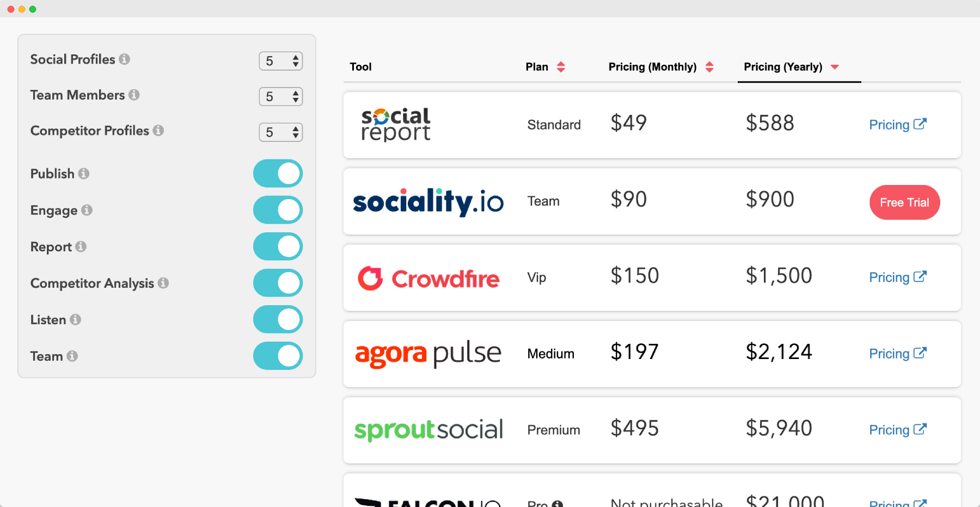Image resolution: width=980 pixels, height=507 pixels.
Task: Click info icon next to Competitor Analysis
Action: coord(163,283)
